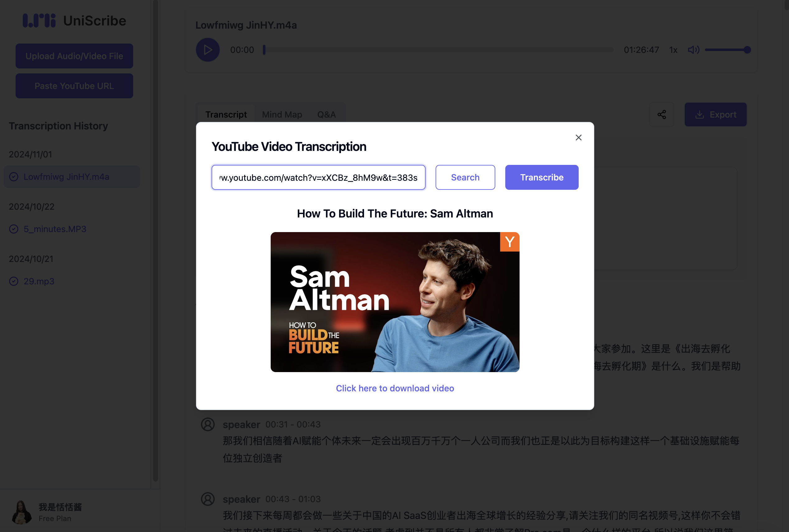Switch to the Mind Map tab
The image size is (789, 532).
(x=282, y=115)
